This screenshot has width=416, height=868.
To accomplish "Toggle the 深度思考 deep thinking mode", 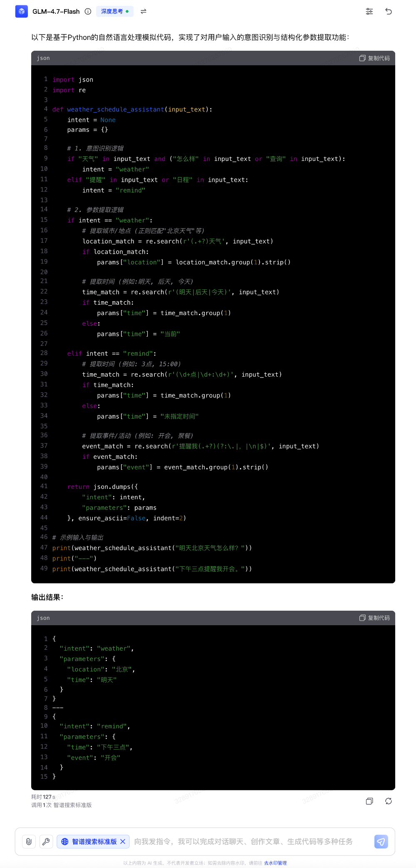I will point(114,11).
